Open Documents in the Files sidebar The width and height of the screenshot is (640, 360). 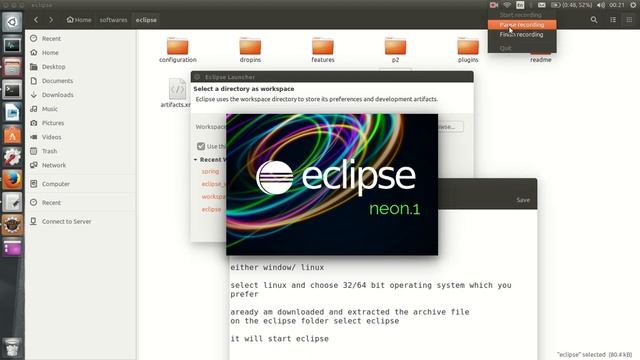click(x=57, y=81)
